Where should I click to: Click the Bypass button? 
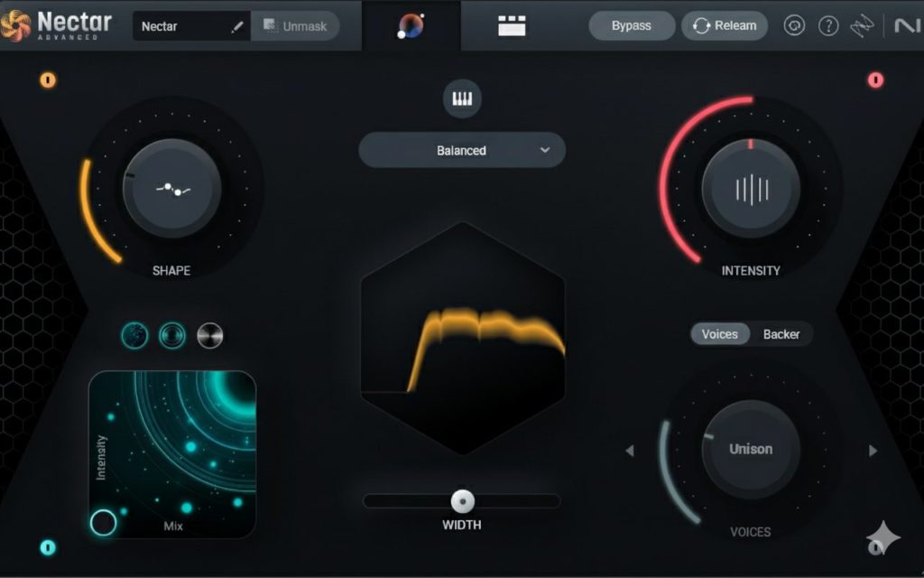point(632,25)
